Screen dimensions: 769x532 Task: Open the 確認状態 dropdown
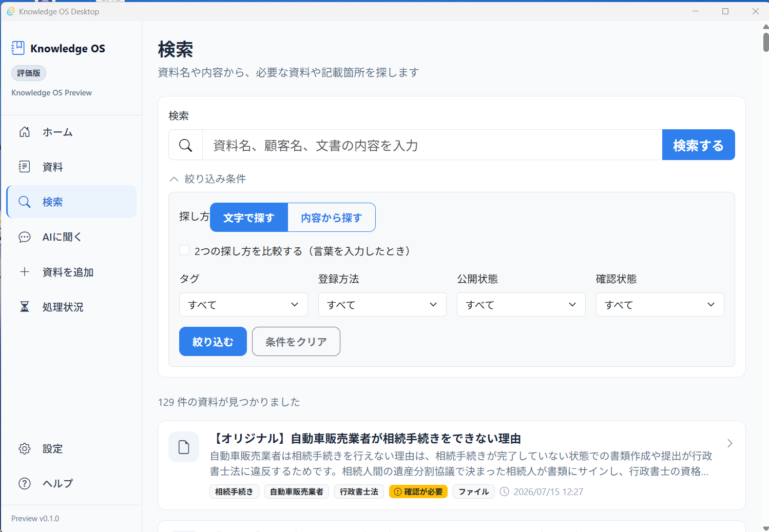[660, 305]
